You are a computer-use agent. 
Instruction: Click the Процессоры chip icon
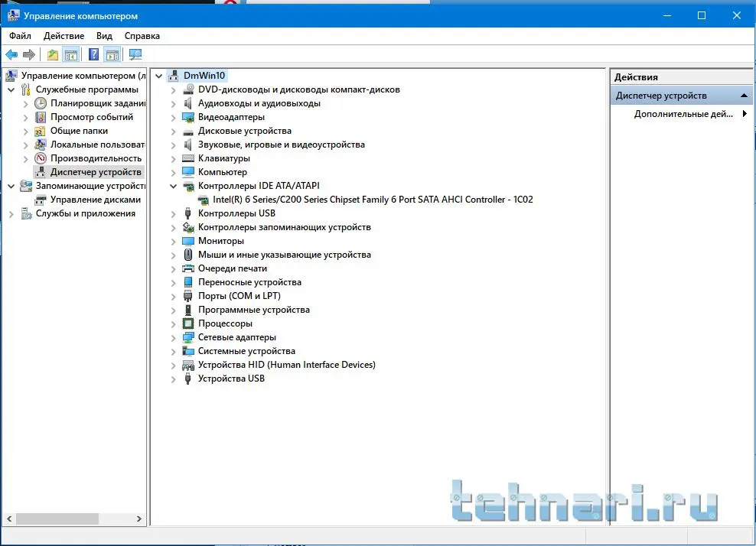click(x=188, y=323)
